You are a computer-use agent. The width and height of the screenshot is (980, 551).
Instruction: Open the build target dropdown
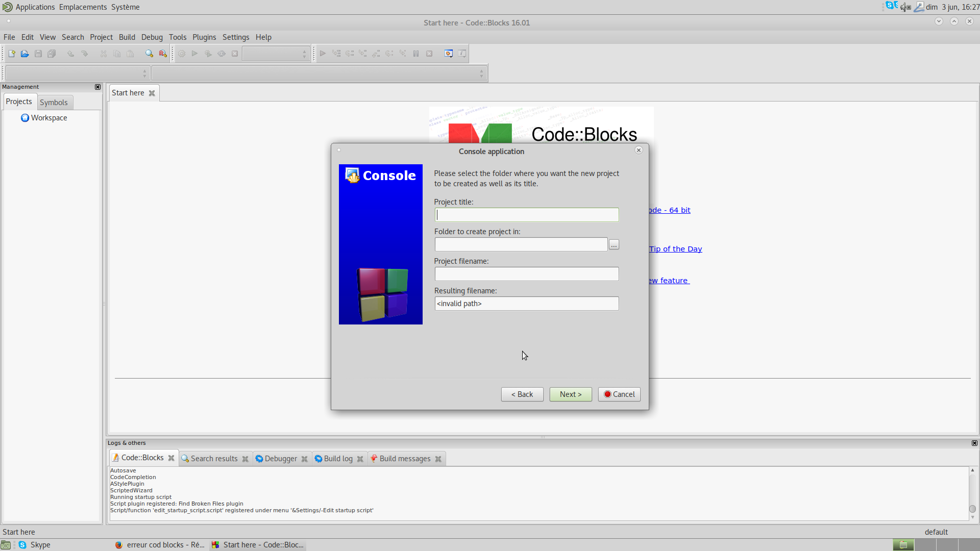pyautogui.click(x=276, y=54)
